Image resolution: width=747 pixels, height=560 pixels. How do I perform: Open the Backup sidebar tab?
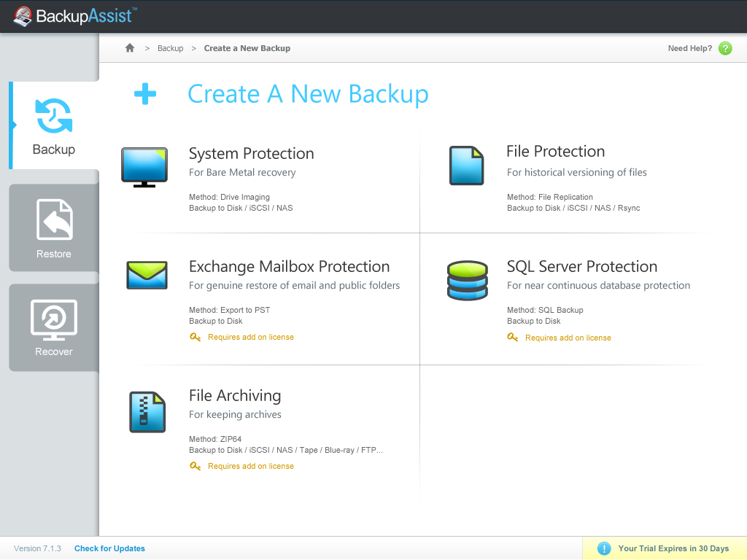coord(53,126)
